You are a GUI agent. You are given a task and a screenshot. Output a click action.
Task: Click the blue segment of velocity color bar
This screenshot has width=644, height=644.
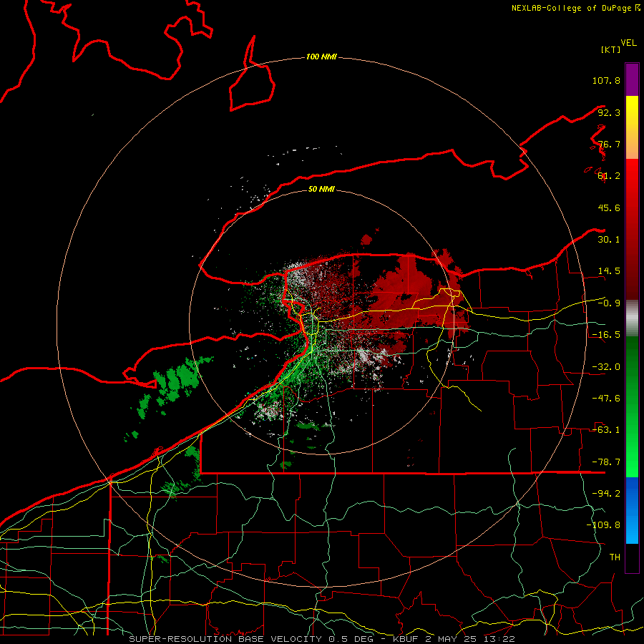(632, 510)
